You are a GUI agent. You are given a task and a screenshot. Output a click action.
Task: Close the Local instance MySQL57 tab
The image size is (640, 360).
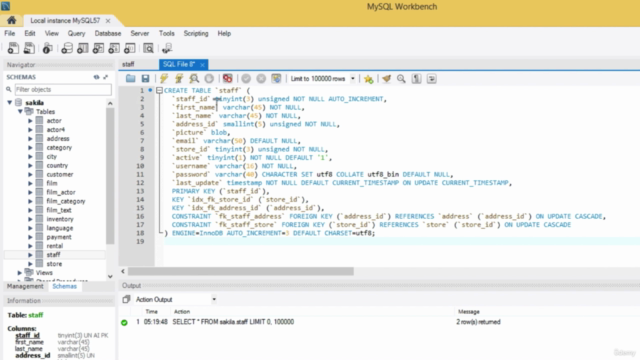click(108, 20)
